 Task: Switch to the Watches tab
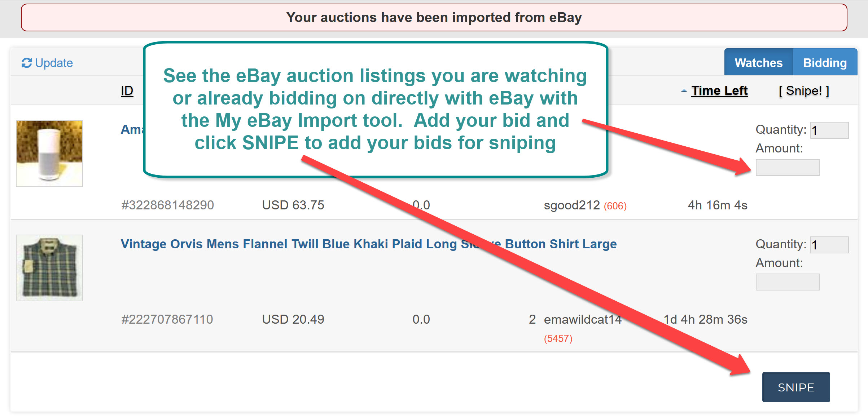tap(758, 62)
